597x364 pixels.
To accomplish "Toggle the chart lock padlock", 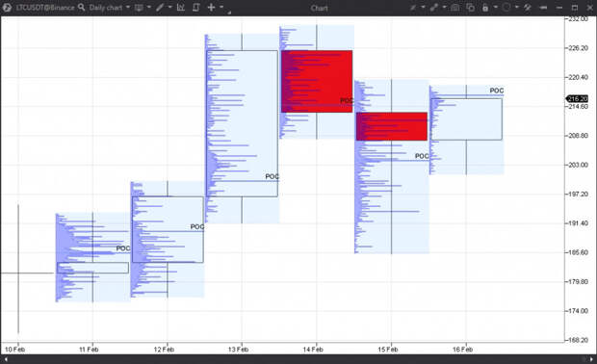I will (x=485, y=8).
